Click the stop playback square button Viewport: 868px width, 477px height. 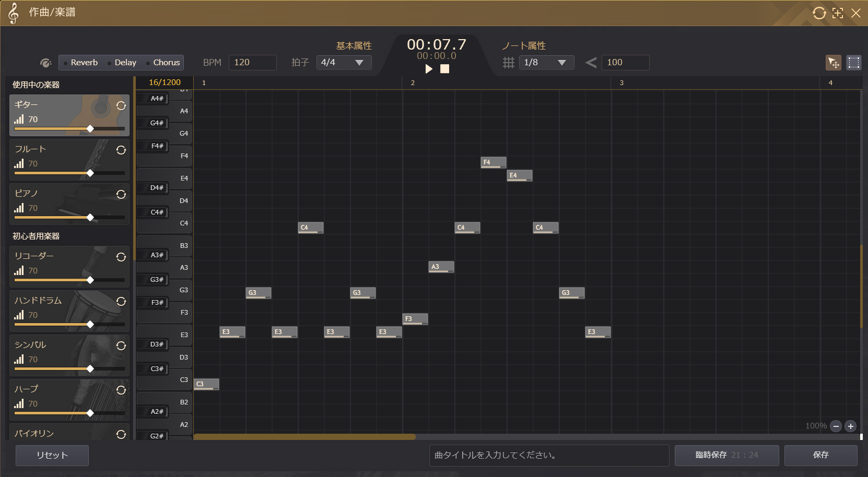click(444, 69)
